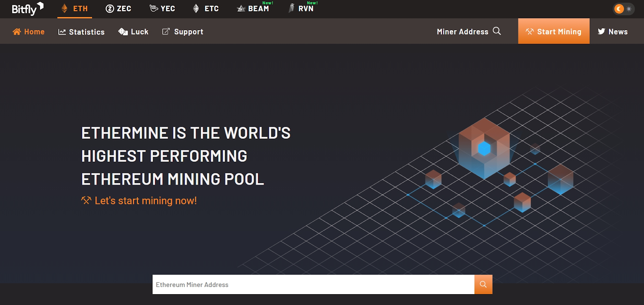Switch to the RVN pool tab

click(x=302, y=9)
